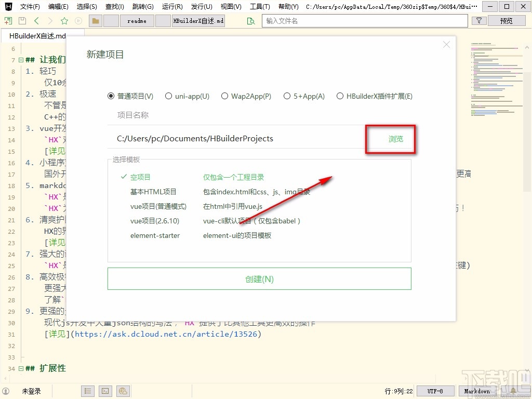Click line number 33 in the gutter
The width and height of the screenshot is (532, 399).
click(x=11, y=357)
